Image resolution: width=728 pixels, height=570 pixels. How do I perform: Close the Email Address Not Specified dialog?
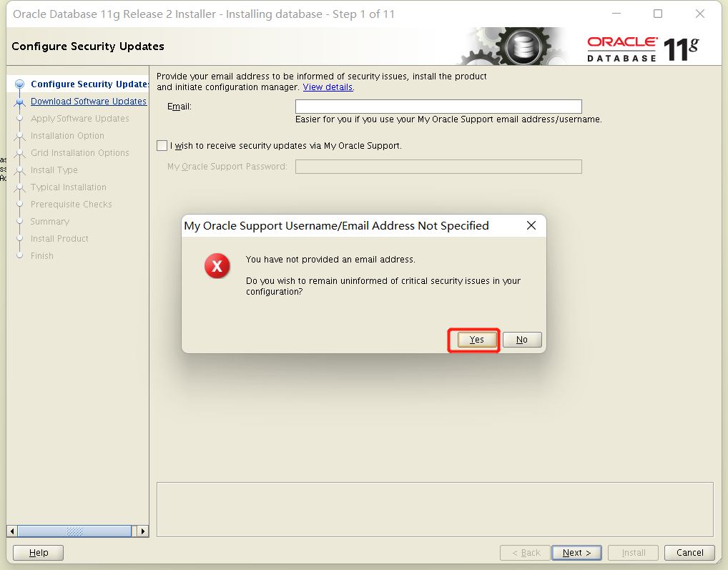click(x=531, y=225)
